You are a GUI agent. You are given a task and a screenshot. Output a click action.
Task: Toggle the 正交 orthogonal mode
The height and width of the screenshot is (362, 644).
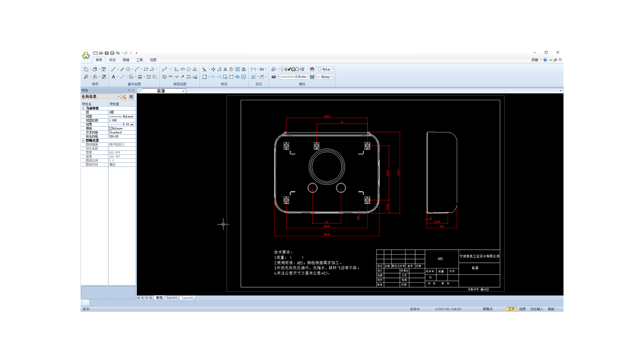511,309
